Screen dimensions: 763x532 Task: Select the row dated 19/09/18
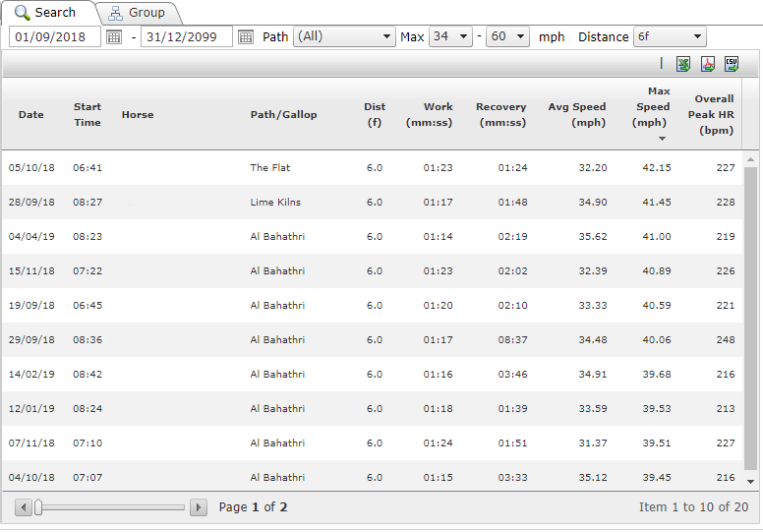tap(373, 306)
